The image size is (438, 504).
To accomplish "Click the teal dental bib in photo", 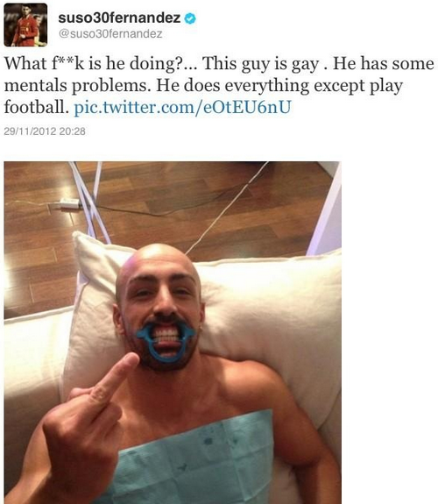I will [x=193, y=459].
